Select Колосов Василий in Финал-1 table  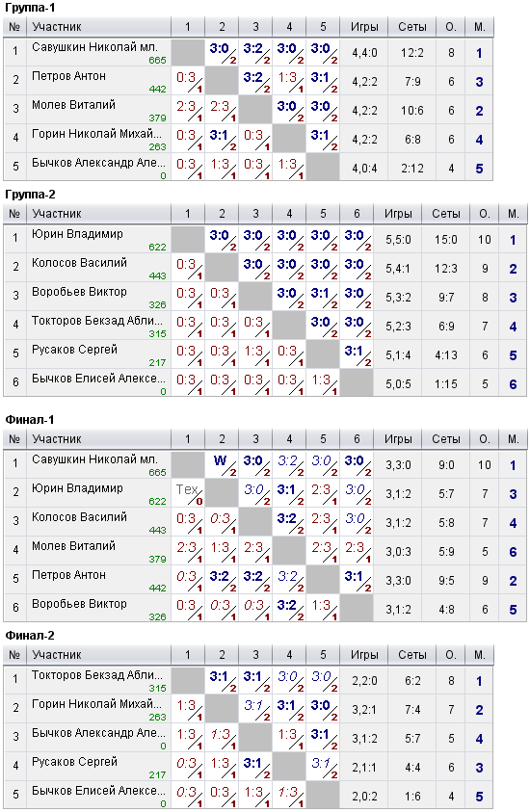click(79, 517)
